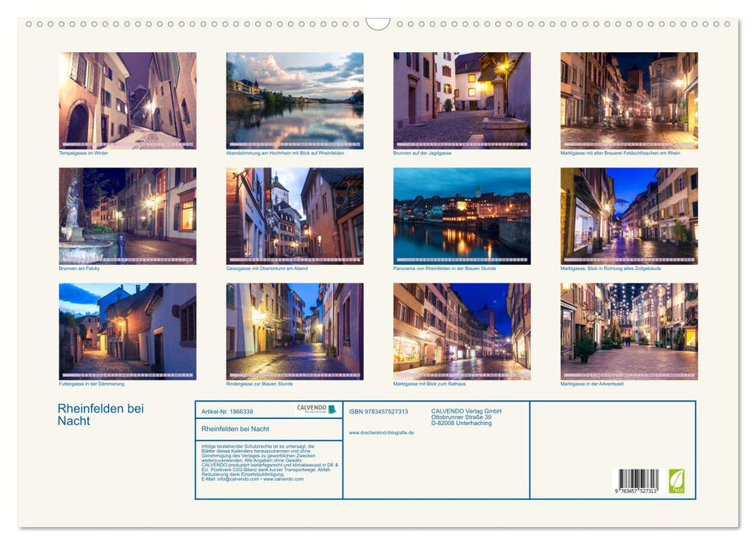Select Rindergasse zur Blauen Stunde photo
The height and width of the screenshot is (545, 756).
tap(294, 331)
